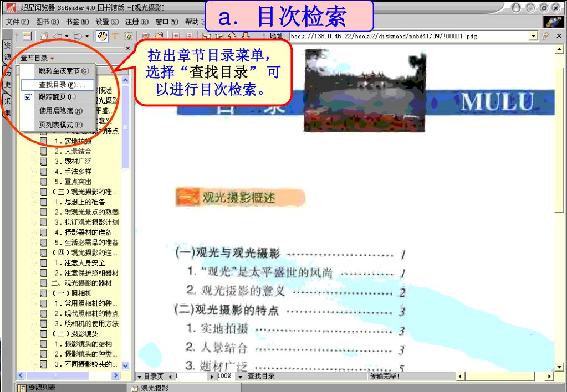567x392 pixels.
Task: Choose 查找目录(F)... menu entry
Action: [x=58, y=85]
